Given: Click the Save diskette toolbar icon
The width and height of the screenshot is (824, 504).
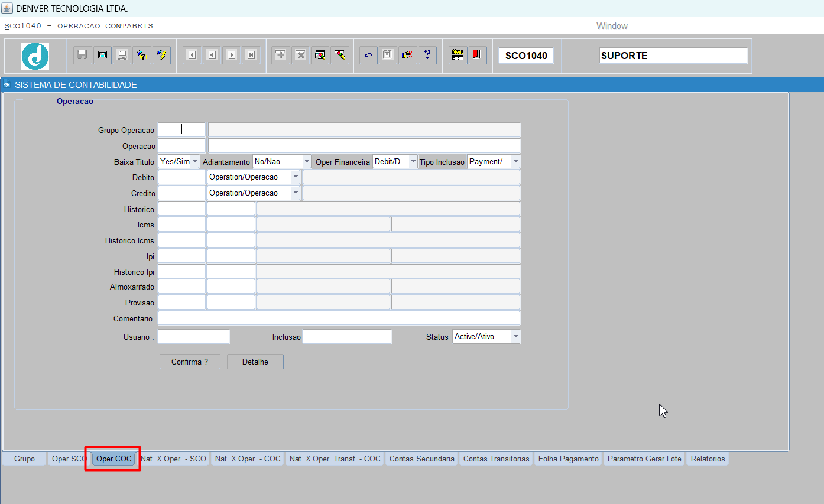Looking at the screenshot, I should [82, 55].
